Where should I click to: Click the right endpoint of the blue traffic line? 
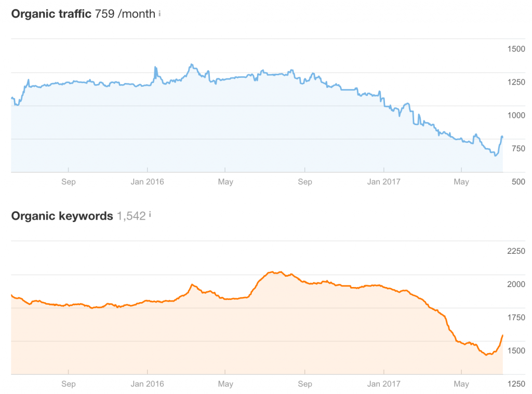tap(502, 137)
